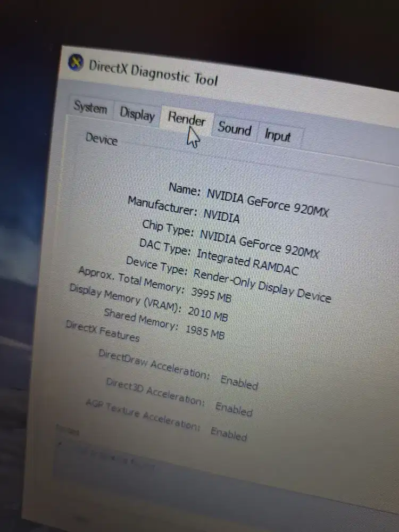This screenshot has height=532, width=399.
Task: Click the Manufacturer label
Action: point(162,206)
